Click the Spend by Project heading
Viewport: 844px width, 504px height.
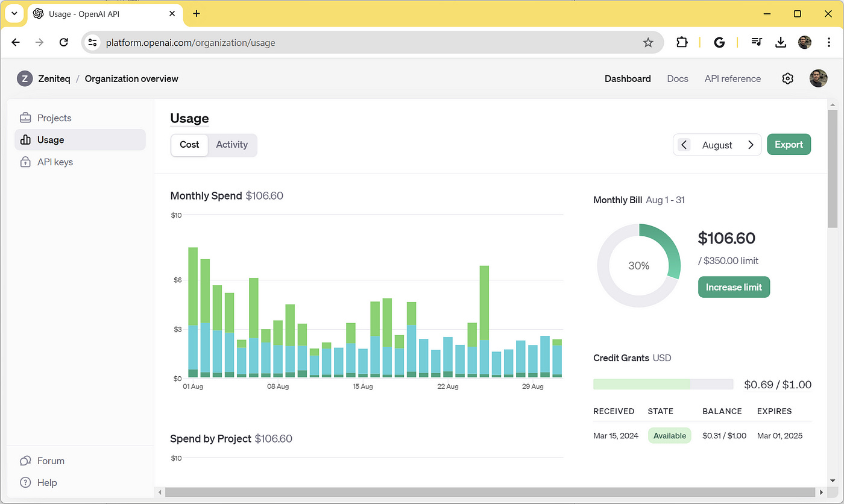pos(210,438)
